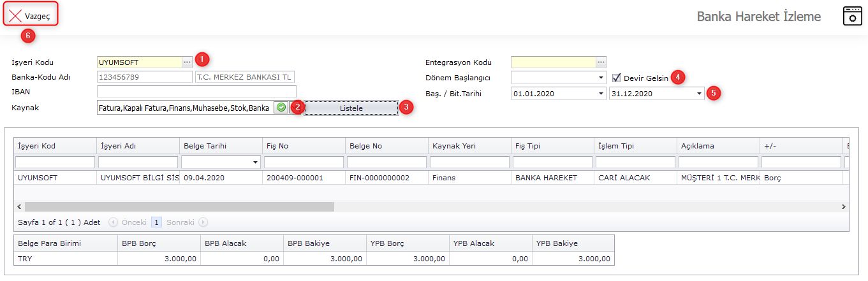Open the end date 31.12.2020 dropdown
868x281 pixels.
point(700,94)
